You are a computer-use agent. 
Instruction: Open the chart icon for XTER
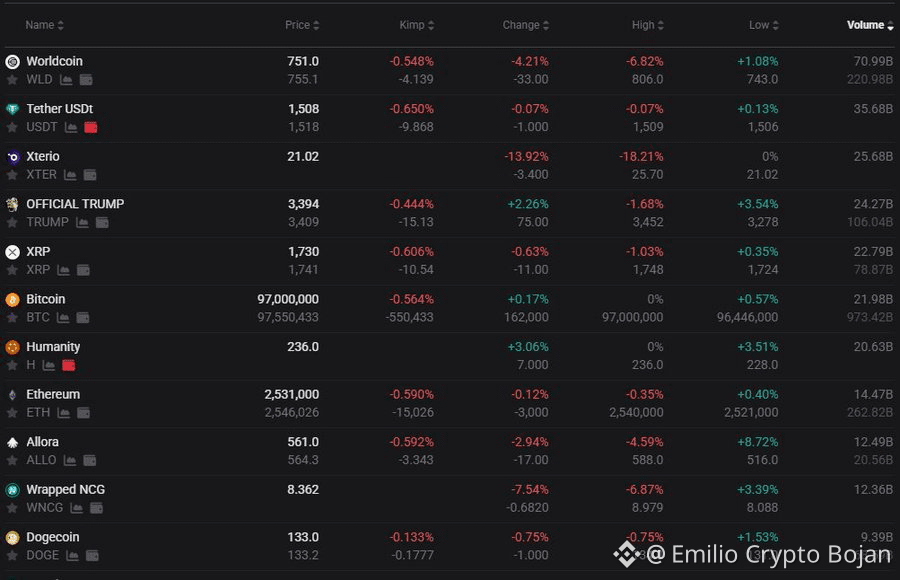[70, 175]
